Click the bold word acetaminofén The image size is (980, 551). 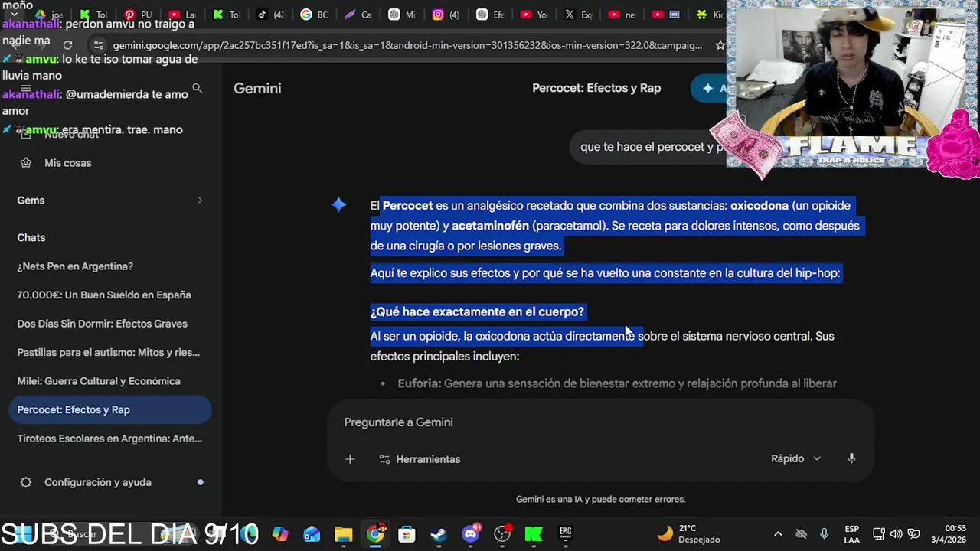[490, 226]
